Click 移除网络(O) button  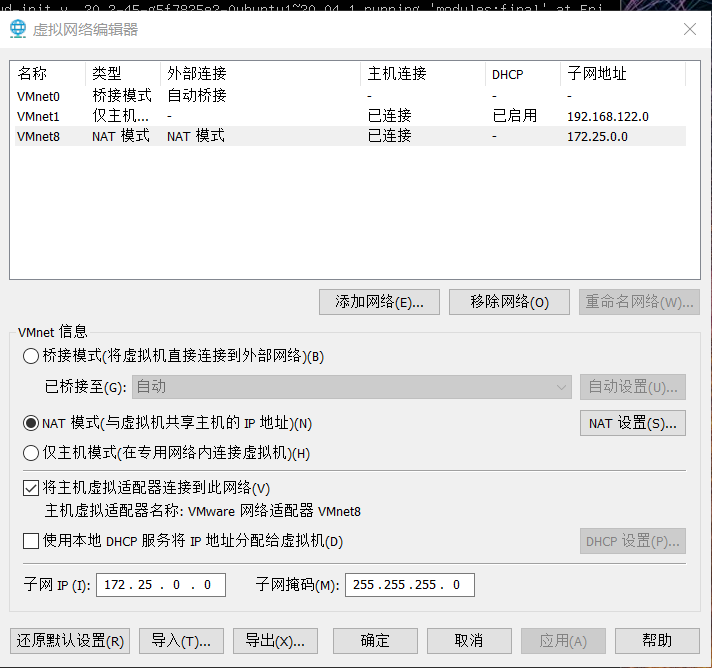509,302
